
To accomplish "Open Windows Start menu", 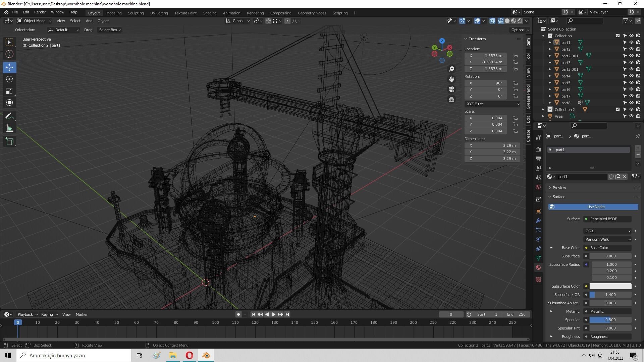I will pos(8,355).
